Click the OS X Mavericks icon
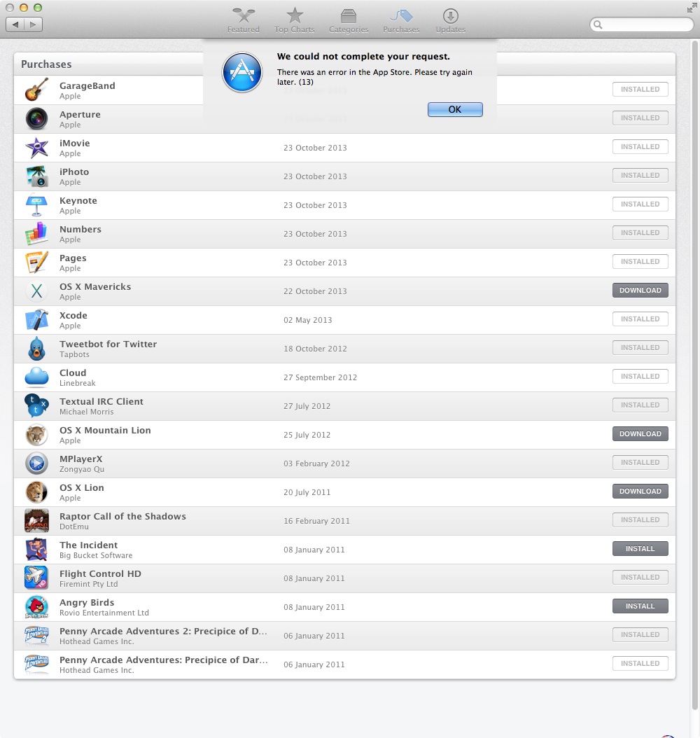The image size is (700, 738). pos(36,291)
